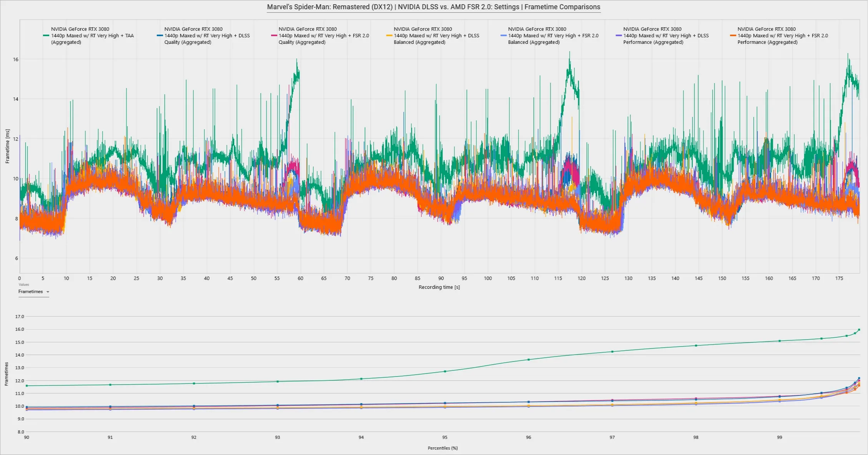This screenshot has width=868, height=455.
Task: Click the 'Percentiles (%)' axis label
Action: (442, 448)
